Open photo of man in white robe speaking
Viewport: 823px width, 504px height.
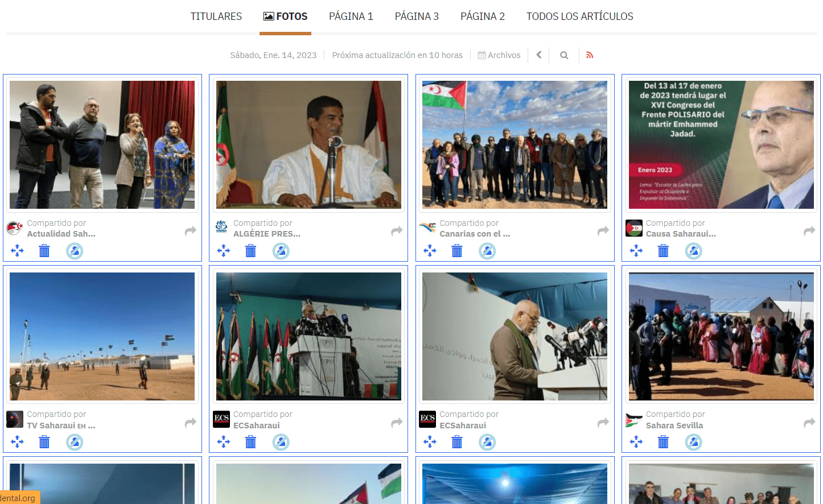[x=308, y=144]
